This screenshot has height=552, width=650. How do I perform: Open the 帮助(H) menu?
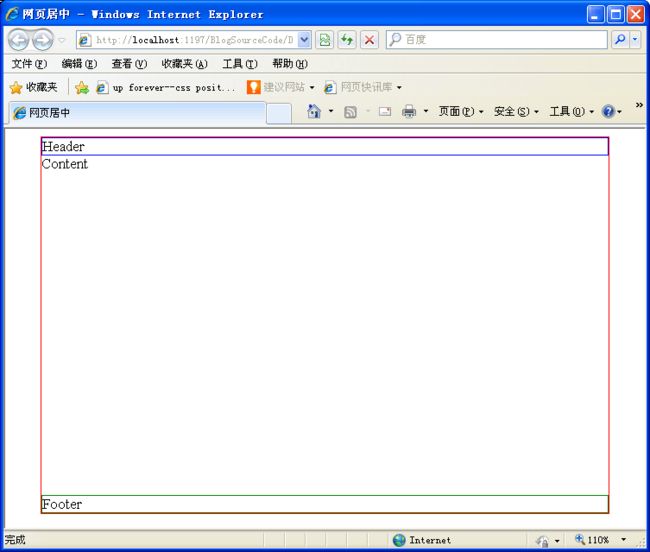coord(290,64)
